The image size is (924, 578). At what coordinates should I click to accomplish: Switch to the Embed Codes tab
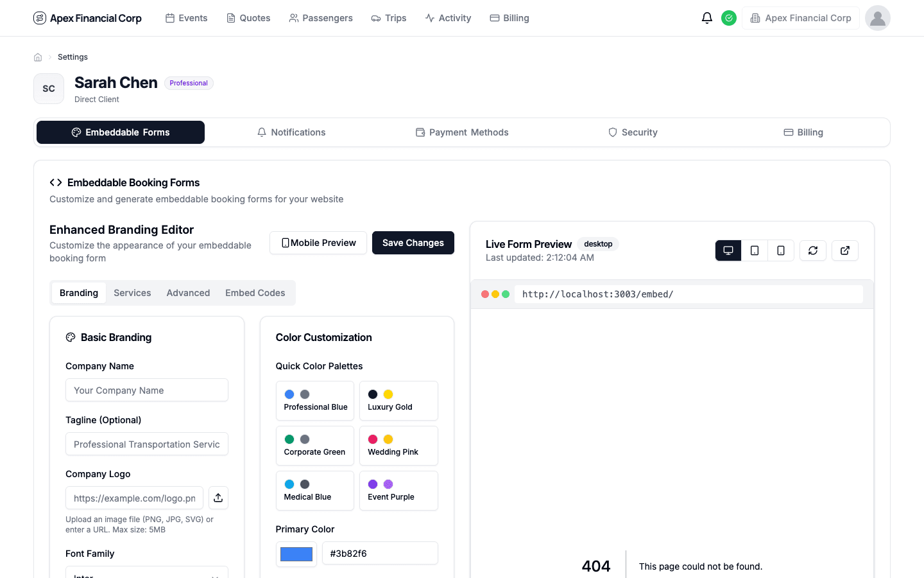tap(255, 292)
